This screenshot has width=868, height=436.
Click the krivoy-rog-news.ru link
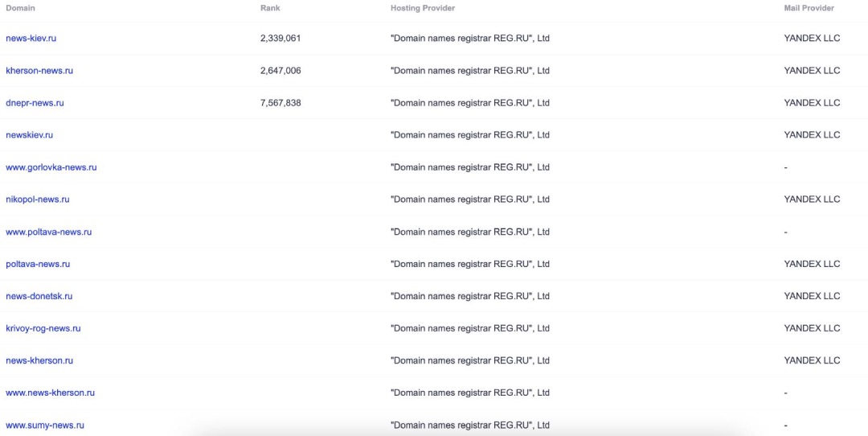43,328
